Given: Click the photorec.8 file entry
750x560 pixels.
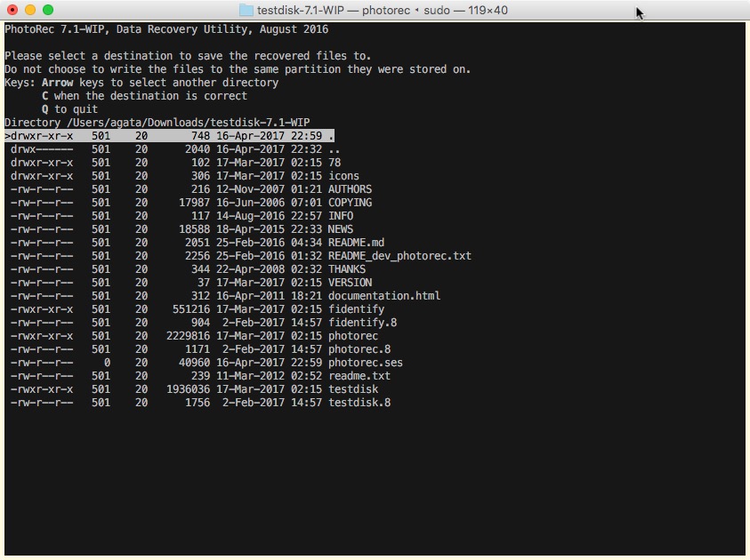Looking at the screenshot, I should (359, 349).
